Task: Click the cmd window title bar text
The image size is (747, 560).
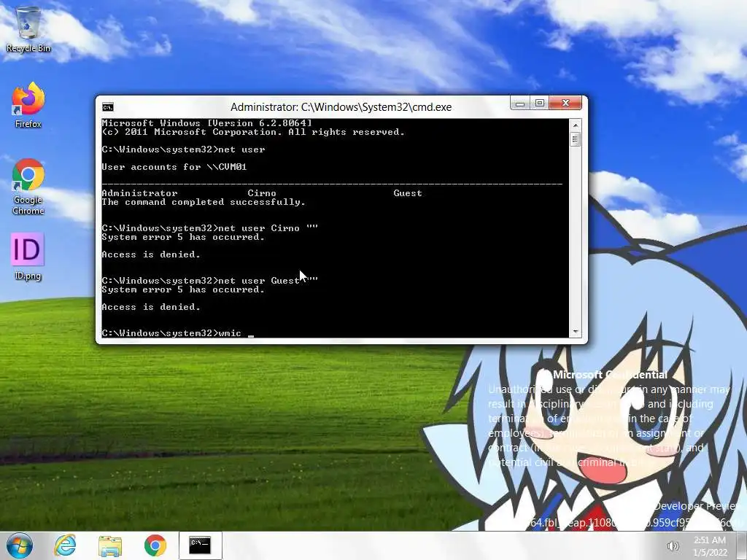Action: [341, 107]
